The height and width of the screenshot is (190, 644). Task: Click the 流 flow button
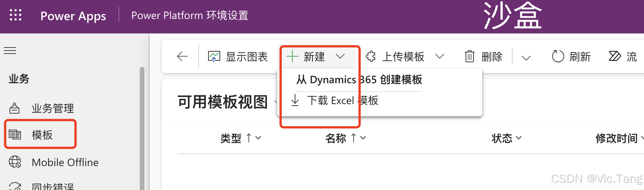pyautogui.click(x=623, y=57)
